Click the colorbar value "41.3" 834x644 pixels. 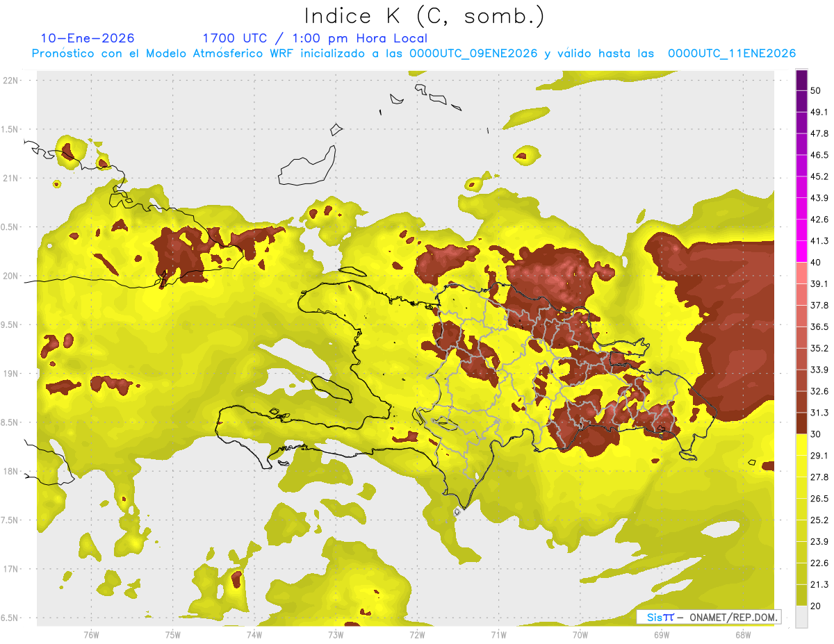820,241
